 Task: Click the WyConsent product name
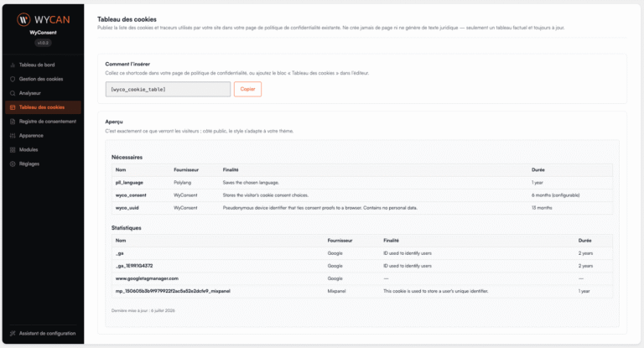point(43,33)
